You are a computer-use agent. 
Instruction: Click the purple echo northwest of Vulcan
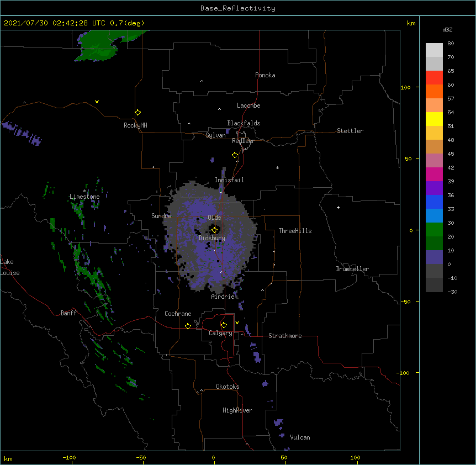[279, 422]
